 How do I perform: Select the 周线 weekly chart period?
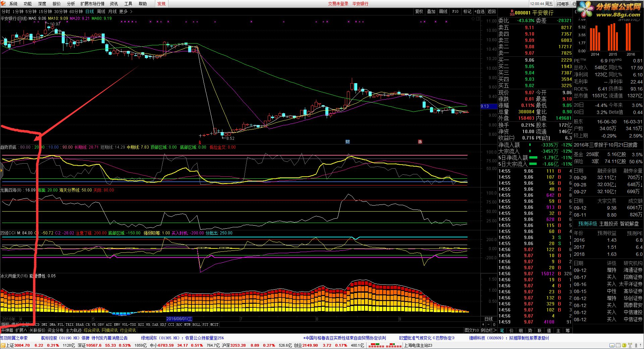(x=101, y=11)
